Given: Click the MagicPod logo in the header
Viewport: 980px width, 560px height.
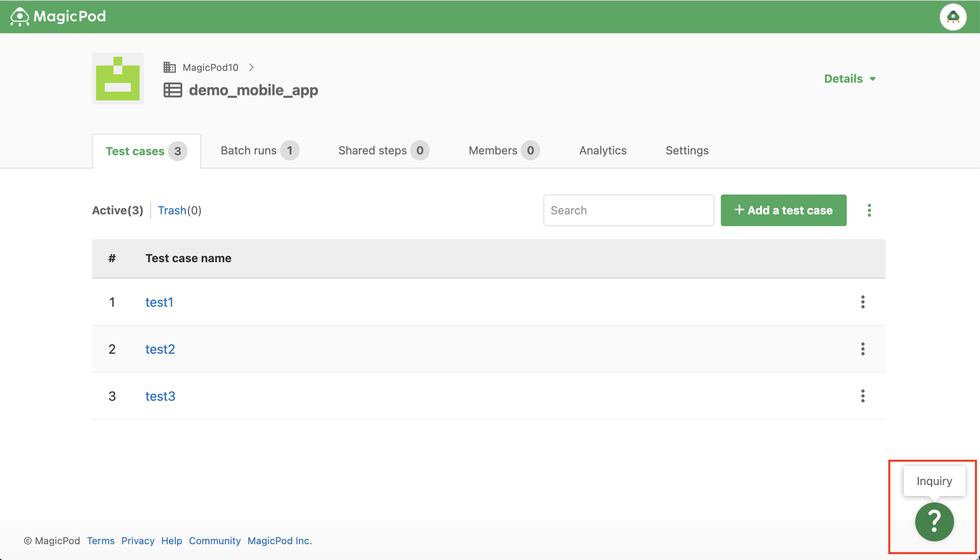Looking at the screenshot, I should tap(58, 17).
